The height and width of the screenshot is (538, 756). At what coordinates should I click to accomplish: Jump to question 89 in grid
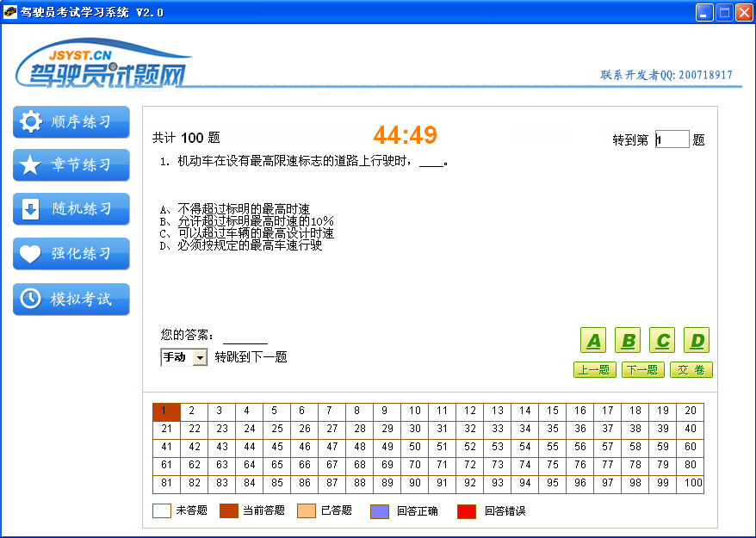click(x=387, y=485)
